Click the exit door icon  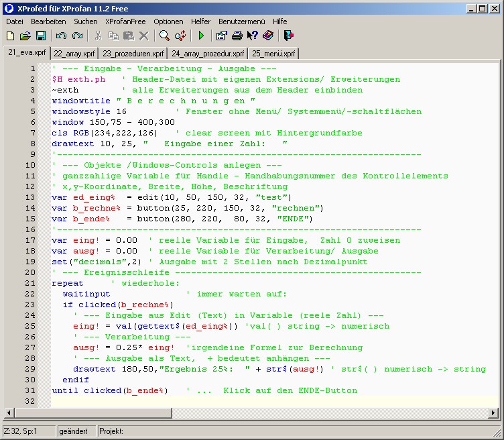[288, 36]
